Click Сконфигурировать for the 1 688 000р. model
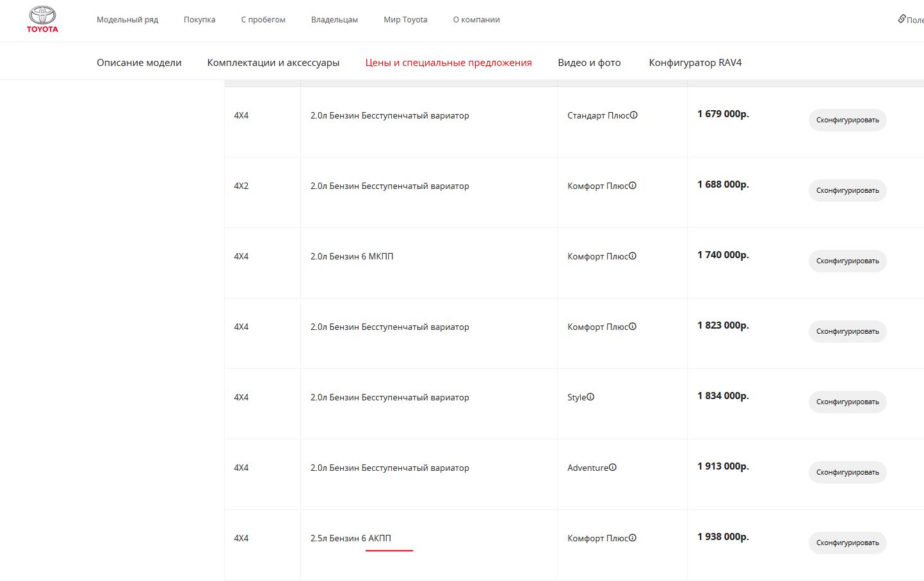Viewport: 924px width, 581px height. (x=847, y=190)
